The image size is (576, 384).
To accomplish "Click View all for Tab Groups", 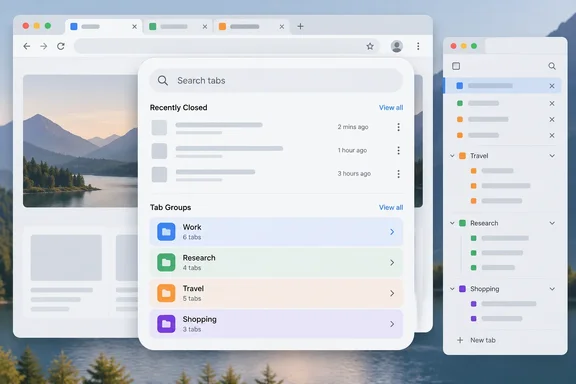I will tap(391, 208).
